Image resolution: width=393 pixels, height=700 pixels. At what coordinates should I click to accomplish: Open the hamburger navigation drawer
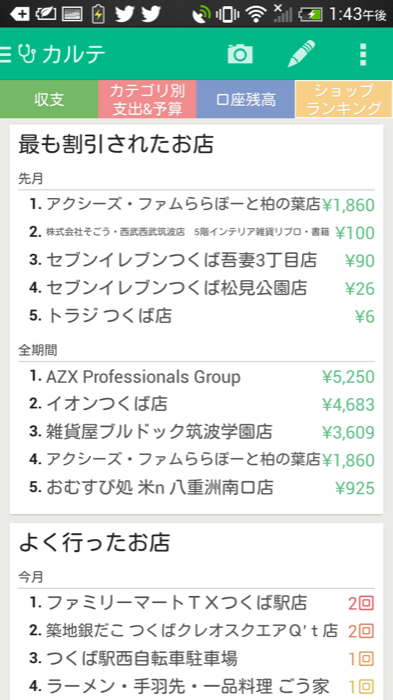click(x=5, y=54)
